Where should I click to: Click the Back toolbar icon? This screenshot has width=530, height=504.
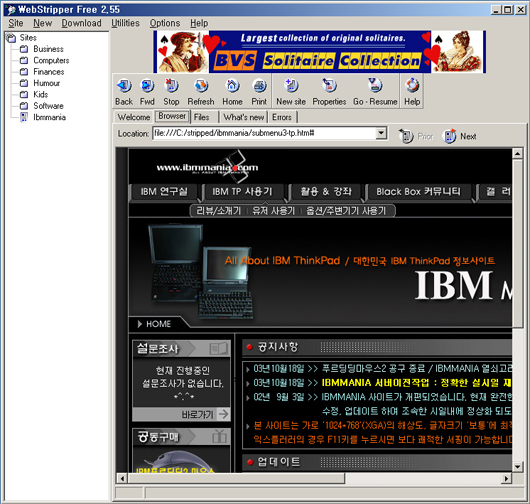tap(124, 86)
